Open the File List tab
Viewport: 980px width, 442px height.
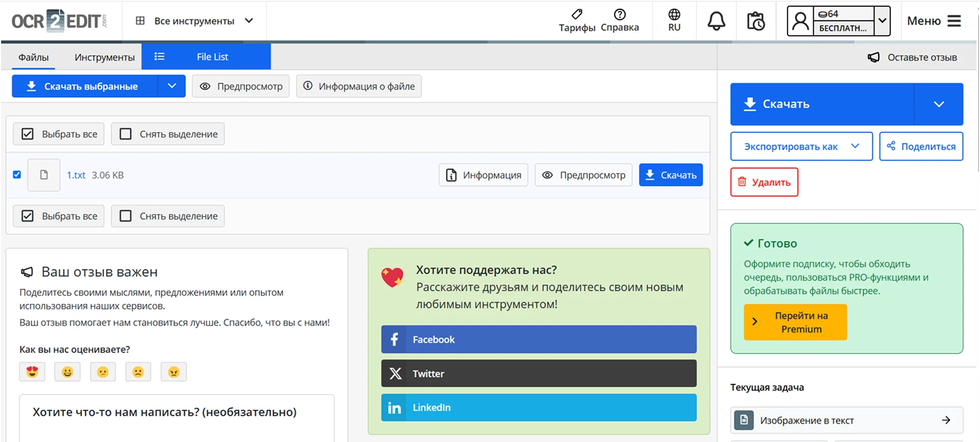[206, 57]
